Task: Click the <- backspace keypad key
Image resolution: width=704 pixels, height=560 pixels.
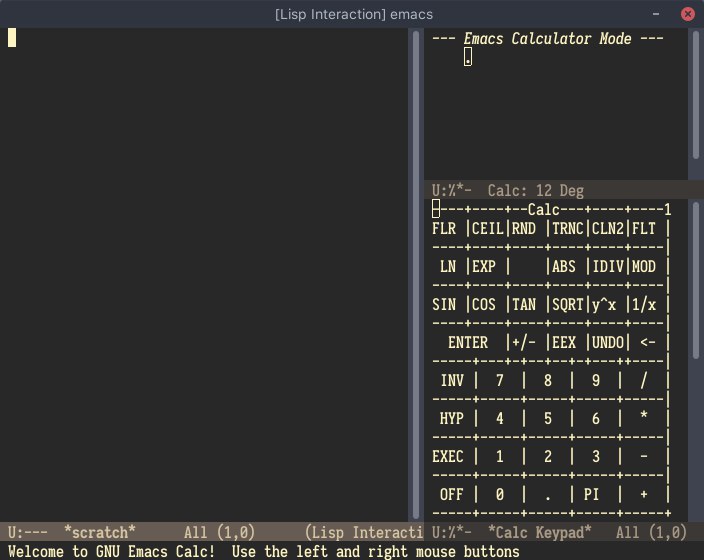Action: point(647,343)
